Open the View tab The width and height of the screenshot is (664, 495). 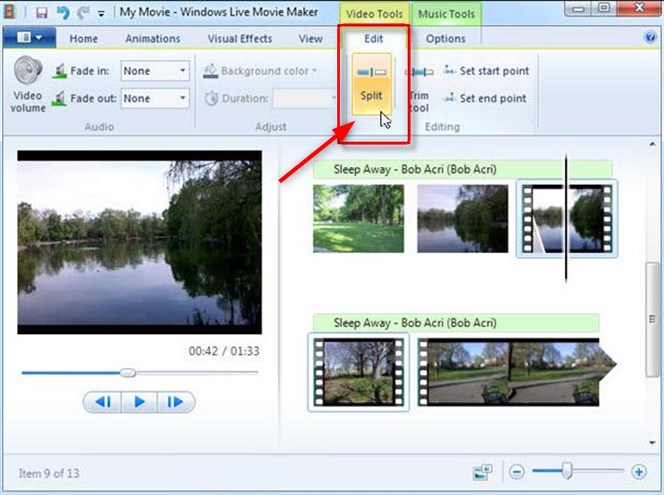tap(310, 39)
